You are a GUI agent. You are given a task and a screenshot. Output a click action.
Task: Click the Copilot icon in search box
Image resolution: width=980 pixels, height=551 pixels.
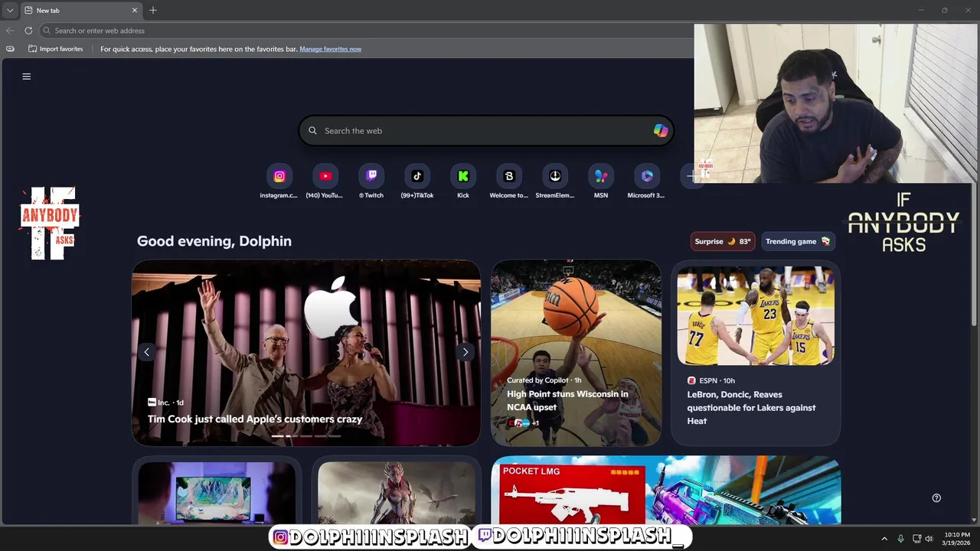(x=660, y=131)
